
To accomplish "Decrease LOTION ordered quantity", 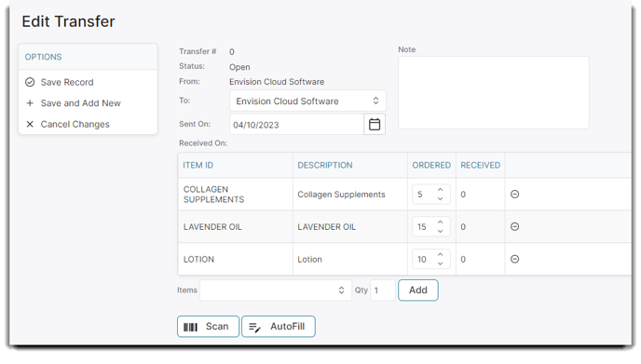I will [441, 263].
